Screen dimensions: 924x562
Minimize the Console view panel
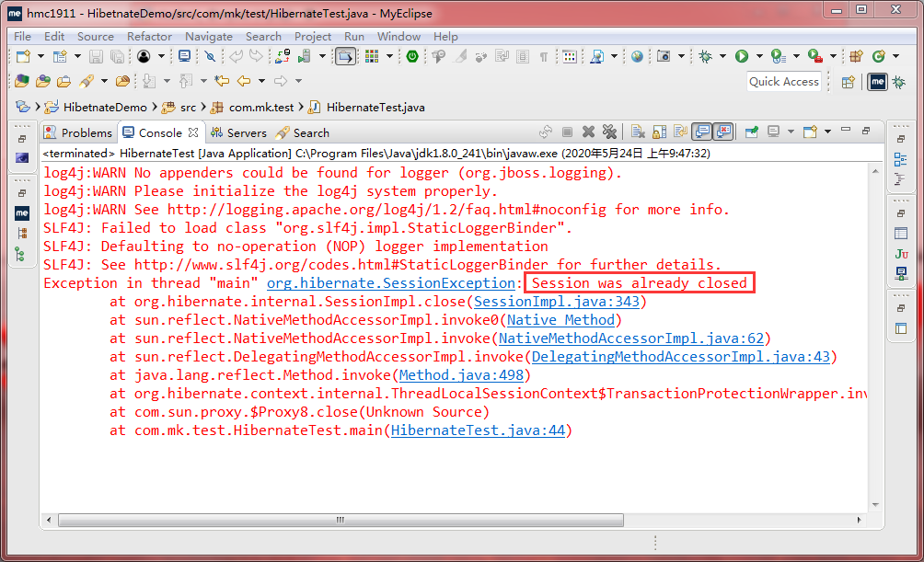pos(846,129)
